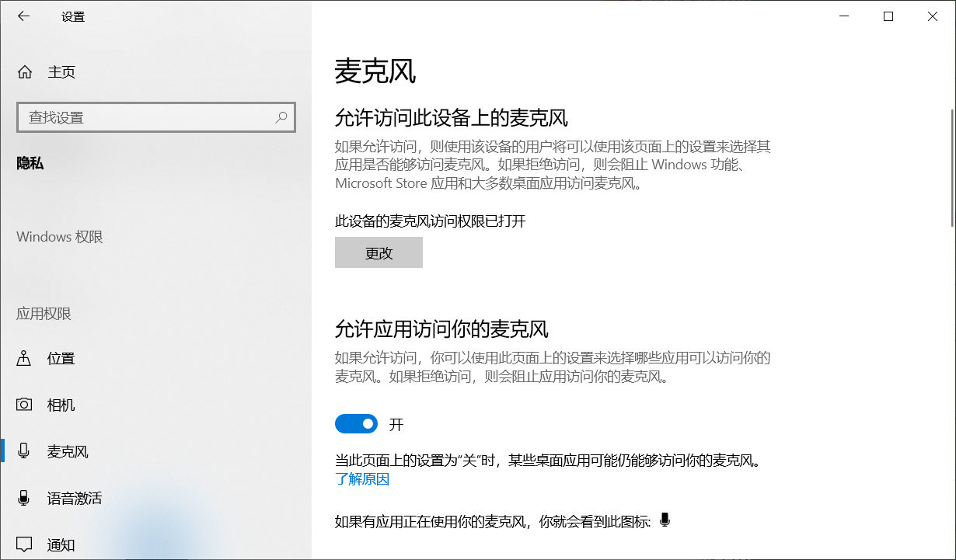Open the 语音激活 privacy page
956x560 pixels.
(74, 498)
